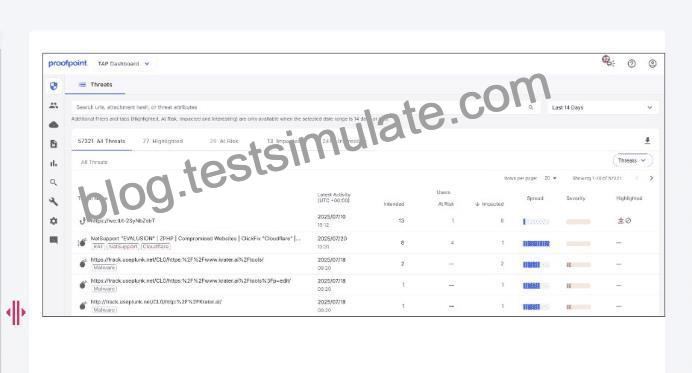The height and width of the screenshot is (373, 692).
Task: Click the shield icon in left sidebar
Action: 53,86
